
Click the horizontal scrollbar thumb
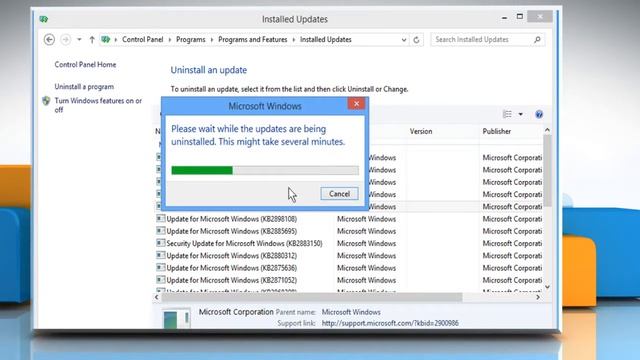[x=312, y=297]
